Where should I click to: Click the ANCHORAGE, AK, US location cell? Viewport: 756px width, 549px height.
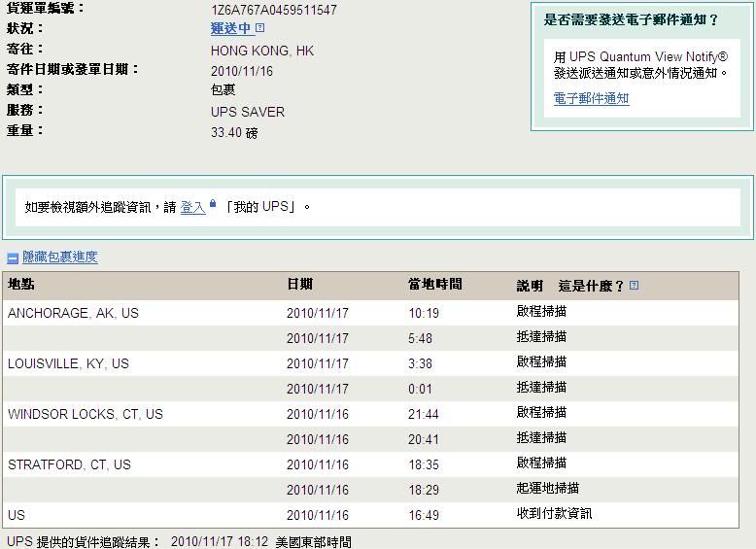click(73, 313)
